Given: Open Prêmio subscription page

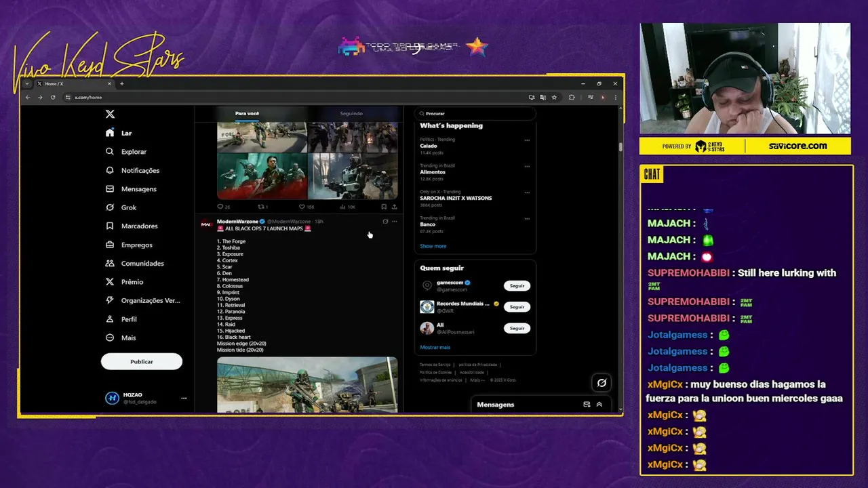Looking at the screenshot, I should [124, 282].
